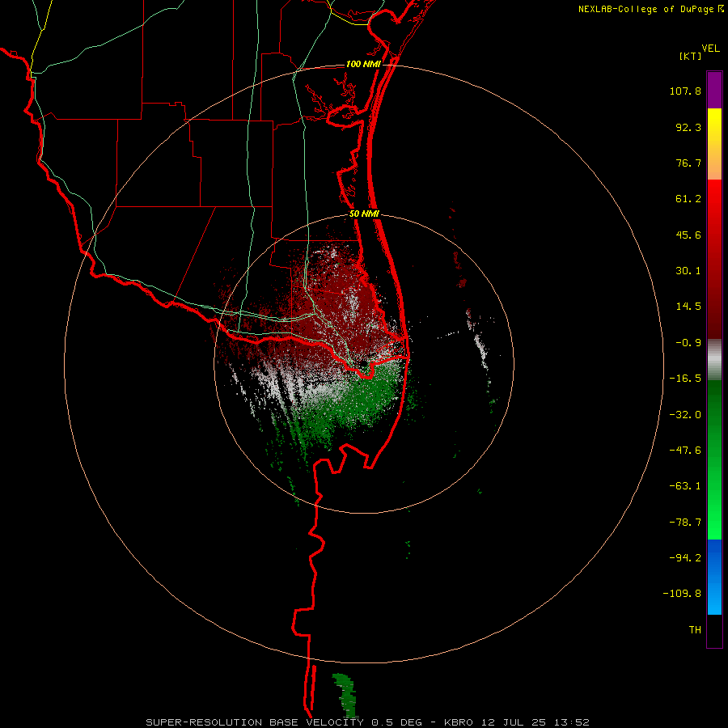Viewport: 728px width, 728px height.
Task: Click the VEL legend title
Action: point(710,49)
